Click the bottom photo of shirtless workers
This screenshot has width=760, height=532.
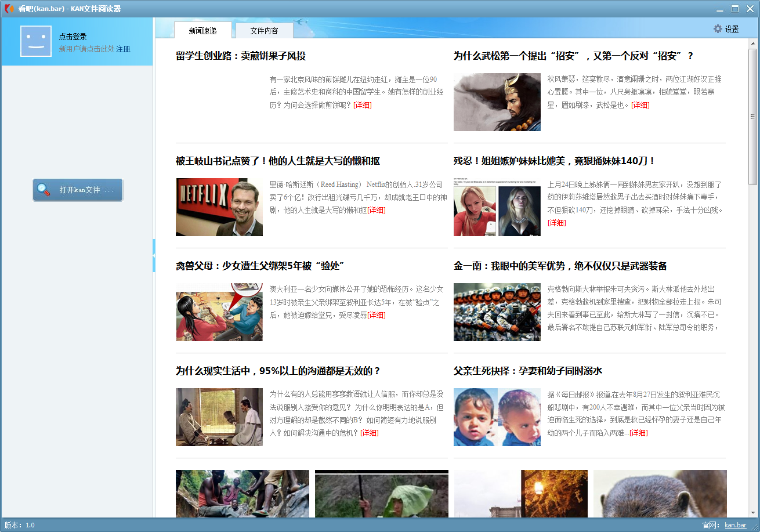[x=243, y=494]
